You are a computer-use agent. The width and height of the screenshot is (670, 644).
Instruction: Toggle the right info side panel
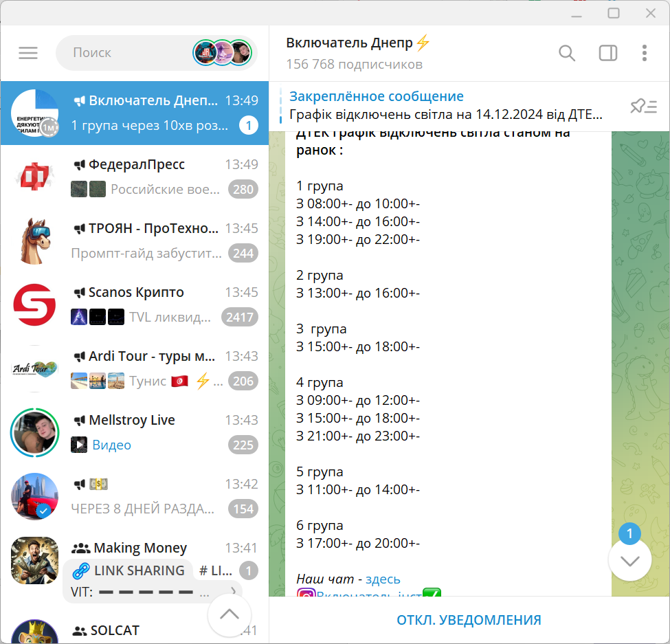[607, 53]
